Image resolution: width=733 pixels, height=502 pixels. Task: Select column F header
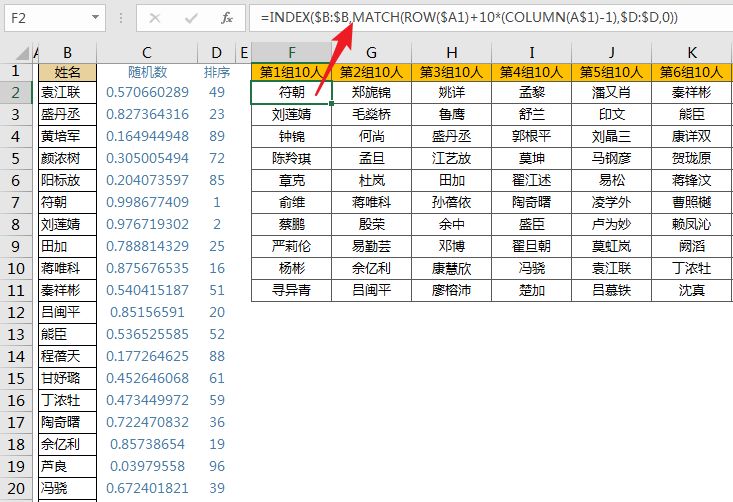(291, 52)
